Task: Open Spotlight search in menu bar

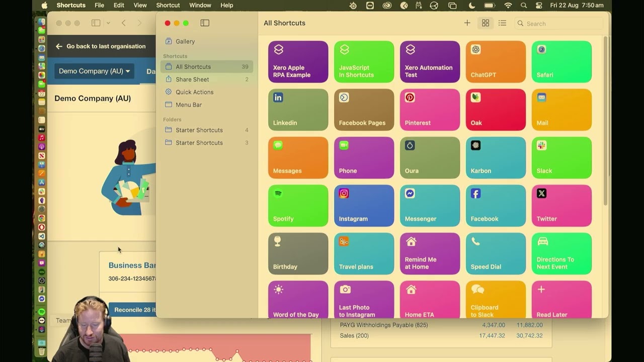Action: point(524,6)
